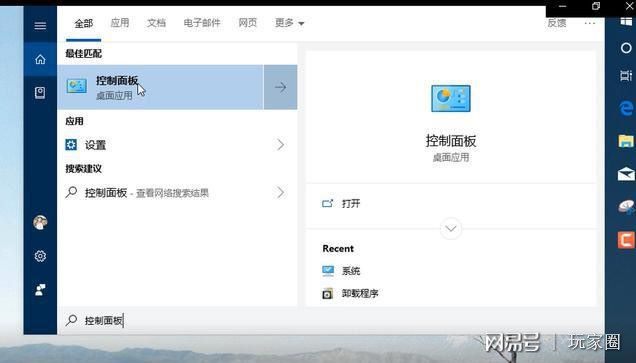636x363 pixels.
Task: Click the feedback person icon in sidebar
Action: [40, 290]
